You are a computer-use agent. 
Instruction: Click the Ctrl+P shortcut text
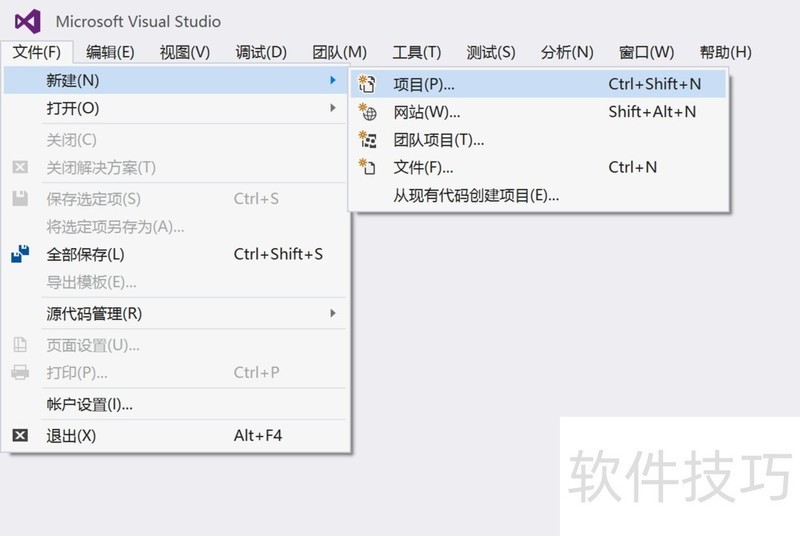(257, 372)
